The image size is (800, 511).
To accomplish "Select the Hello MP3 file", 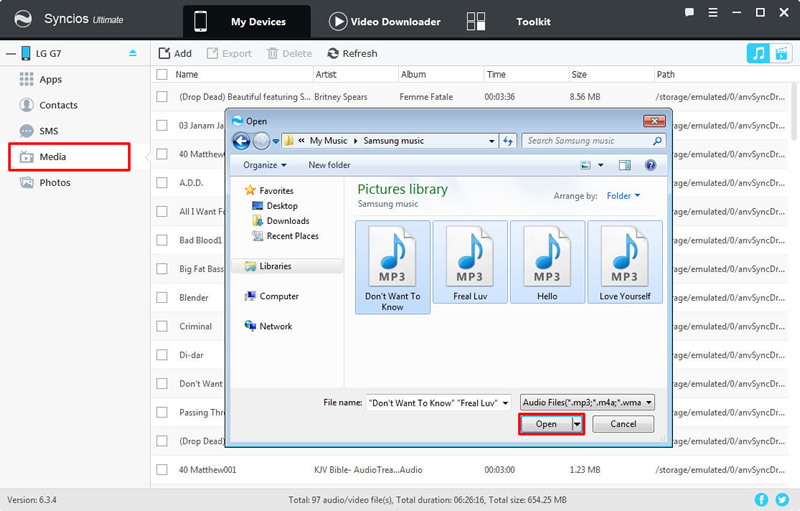I will point(547,262).
